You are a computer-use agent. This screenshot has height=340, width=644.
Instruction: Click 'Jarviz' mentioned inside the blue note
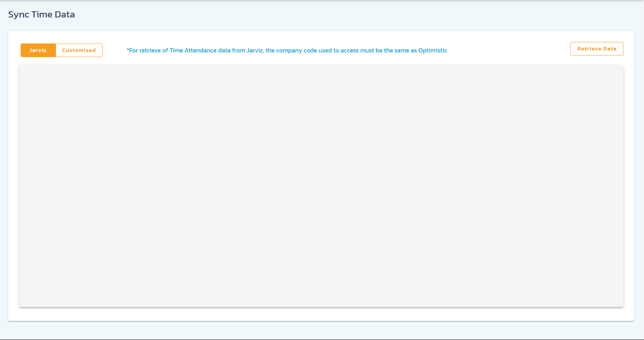click(255, 50)
